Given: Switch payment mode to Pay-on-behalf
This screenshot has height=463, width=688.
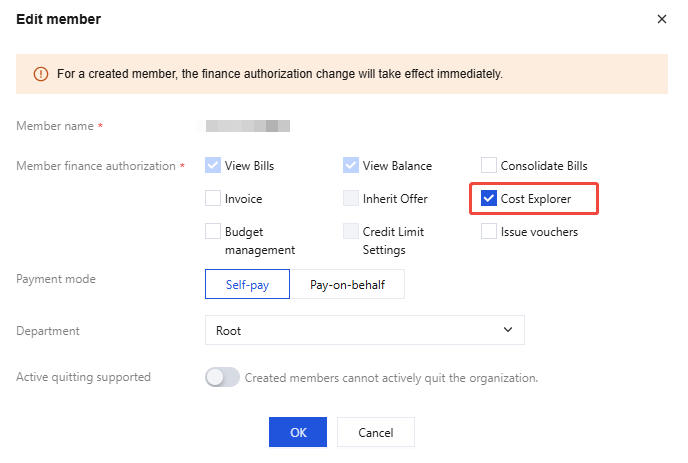Looking at the screenshot, I should tap(347, 284).
